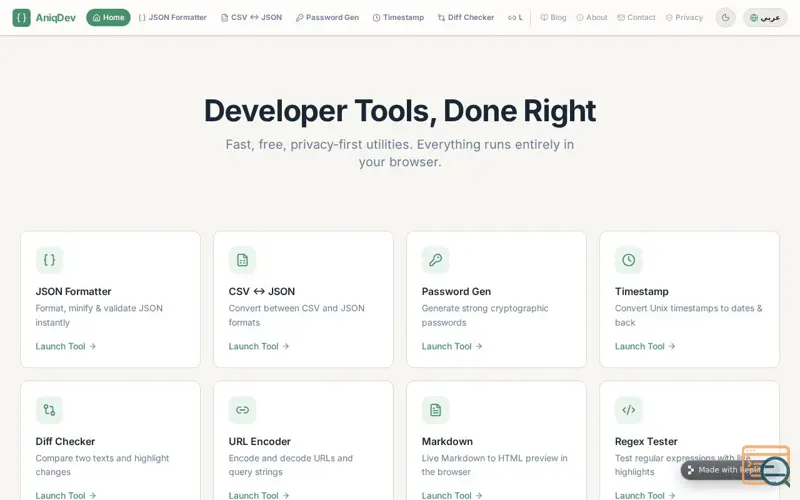Launch Tool under Markdown
This screenshot has height=500, width=800.
452,495
